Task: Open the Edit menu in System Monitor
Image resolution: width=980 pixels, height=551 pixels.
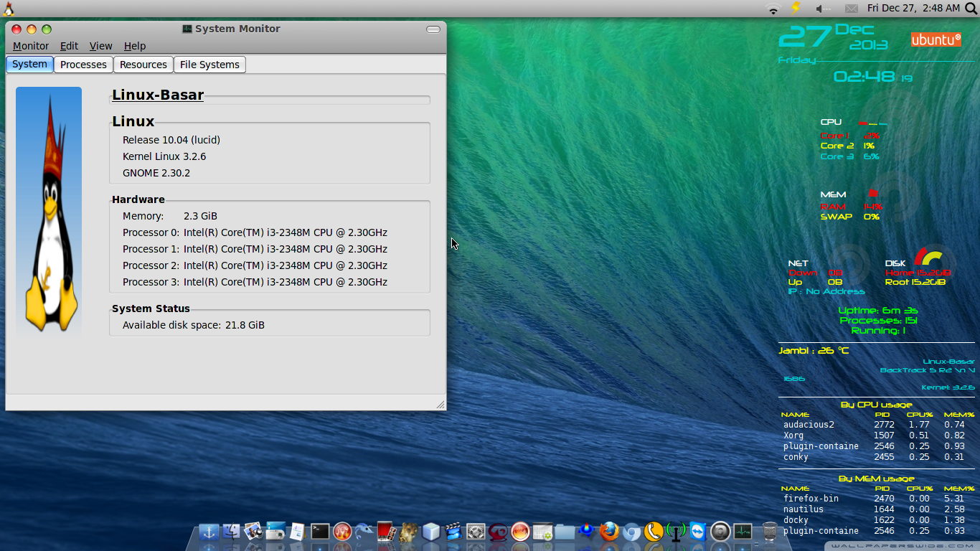Action: pyautogui.click(x=70, y=46)
